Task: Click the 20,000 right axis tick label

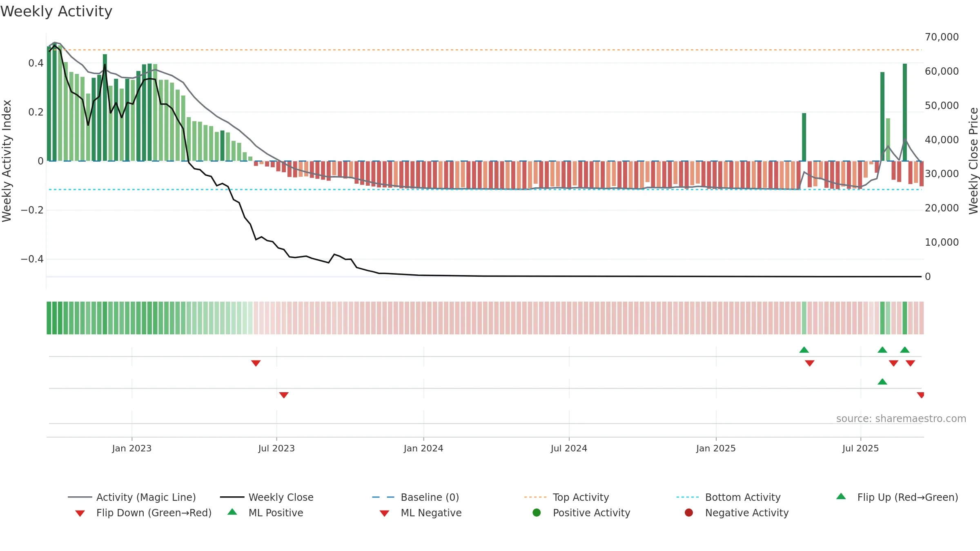Action: (x=942, y=208)
